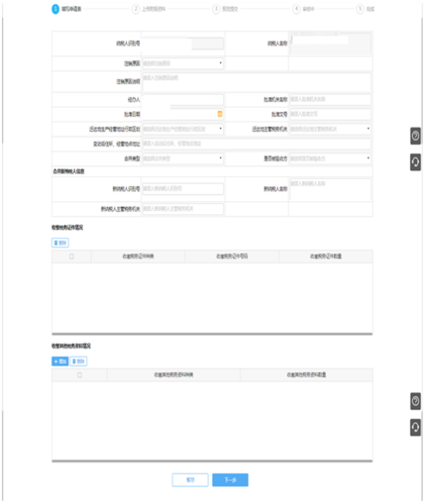Click the blue 增加 button
426x504 pixels.
point(60,361)
